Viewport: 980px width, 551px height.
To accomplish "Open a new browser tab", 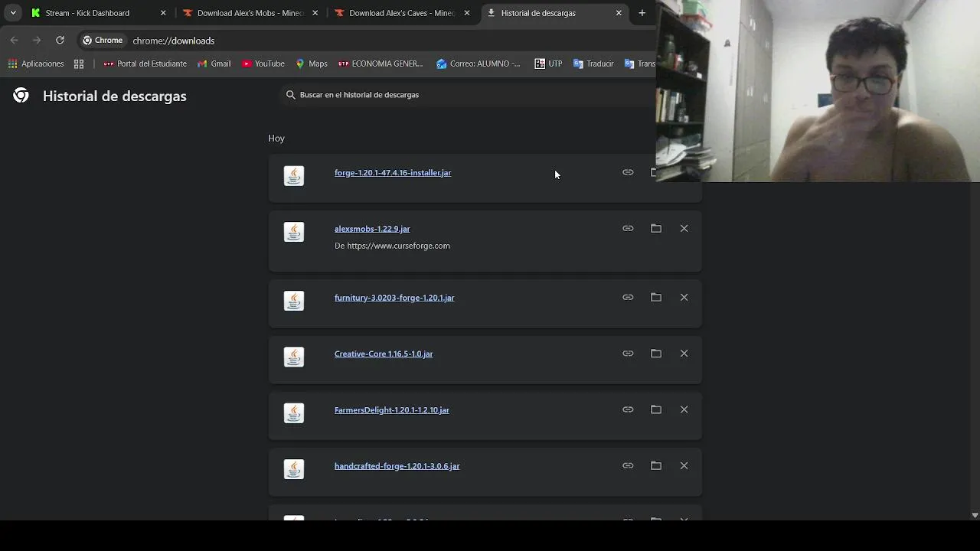I will (642, 13).
